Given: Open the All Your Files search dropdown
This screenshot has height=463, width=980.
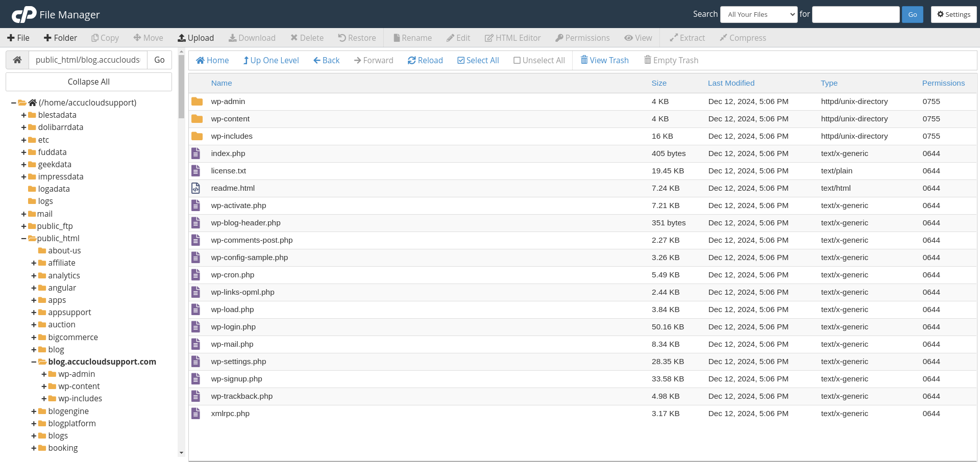Looking at the screenshot, I should [758, 14].
